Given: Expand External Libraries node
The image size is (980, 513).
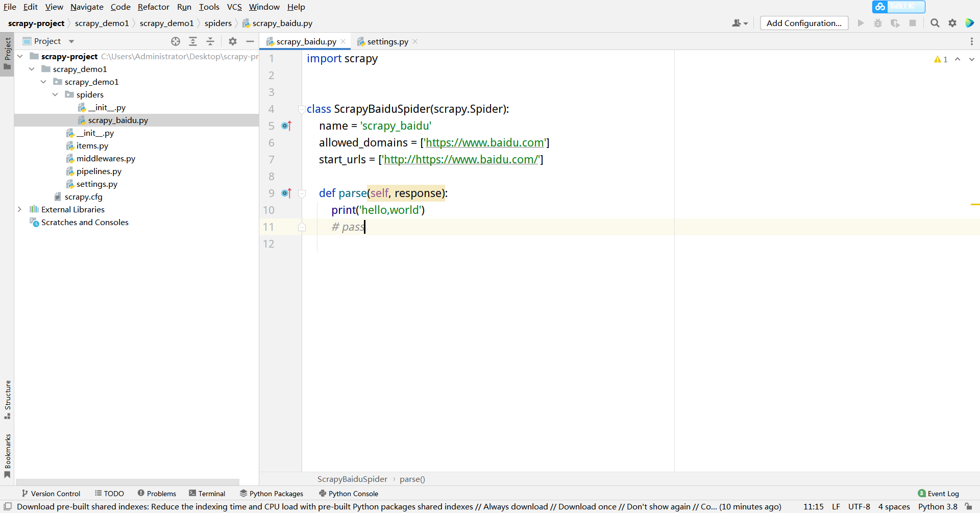Looking at the screenshot, I should [20, 209].
